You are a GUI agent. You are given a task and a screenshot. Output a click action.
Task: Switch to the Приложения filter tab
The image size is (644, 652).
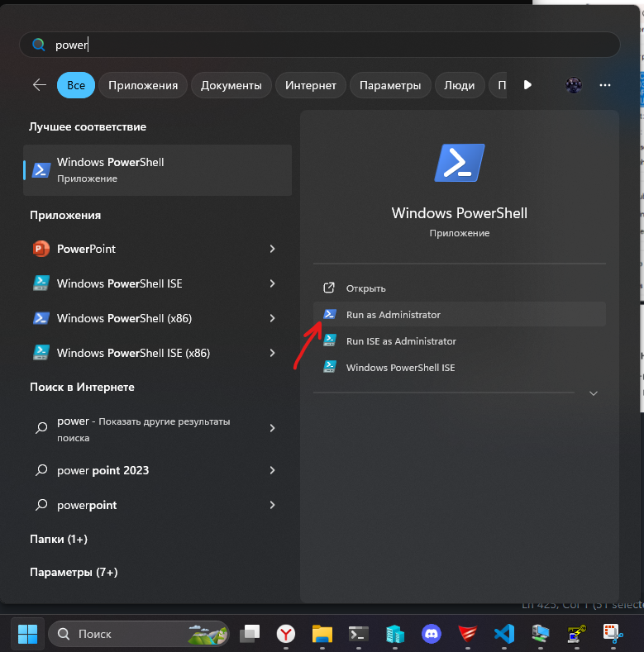pos(143,85)
